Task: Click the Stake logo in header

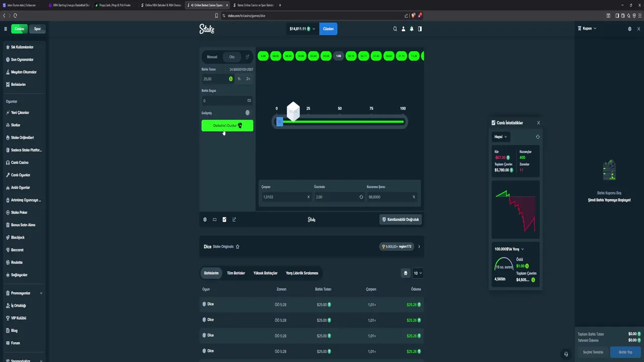Action: click(x=207, y=29)
